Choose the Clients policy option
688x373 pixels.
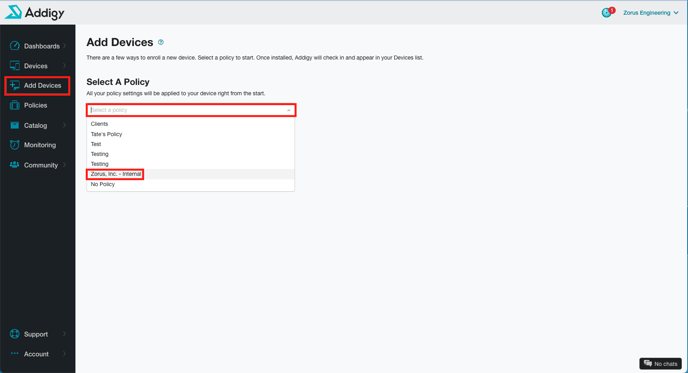tap(190, 124)
